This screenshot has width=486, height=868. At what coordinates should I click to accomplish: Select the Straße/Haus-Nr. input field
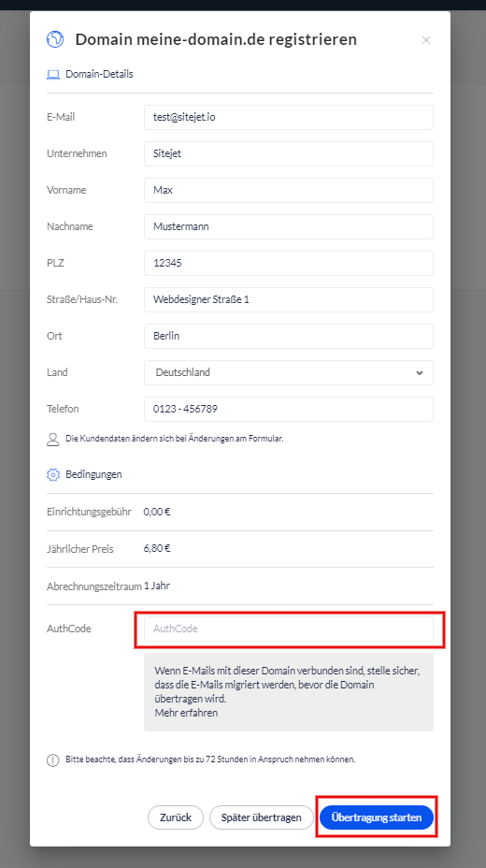pos(289,300)
